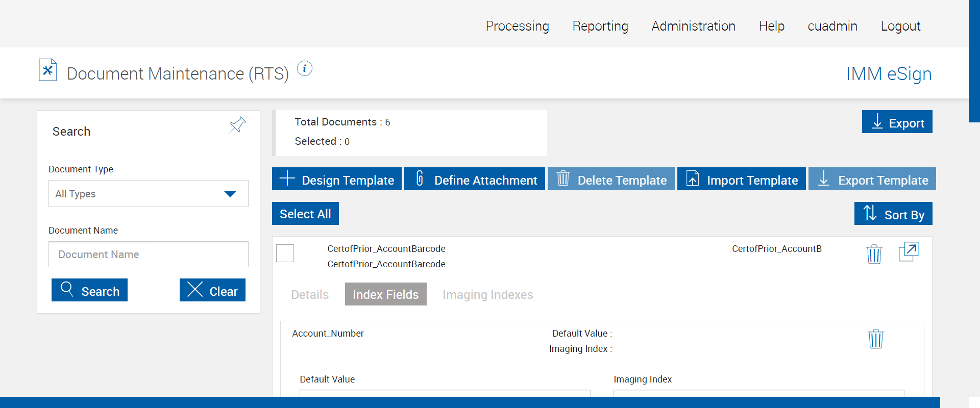
Task: Switch to the Imaging Indexes tab
Action: (x=487, y=294)
